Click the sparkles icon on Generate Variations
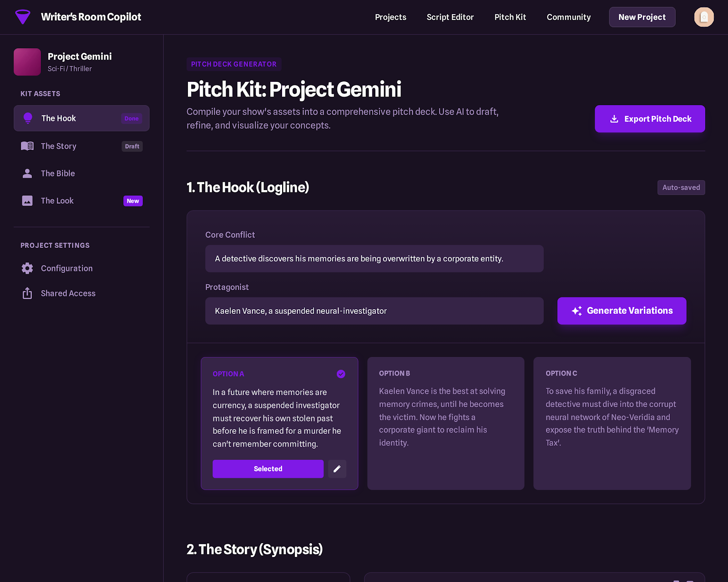Viewport: 728px width, 582px height. (577, 311)
